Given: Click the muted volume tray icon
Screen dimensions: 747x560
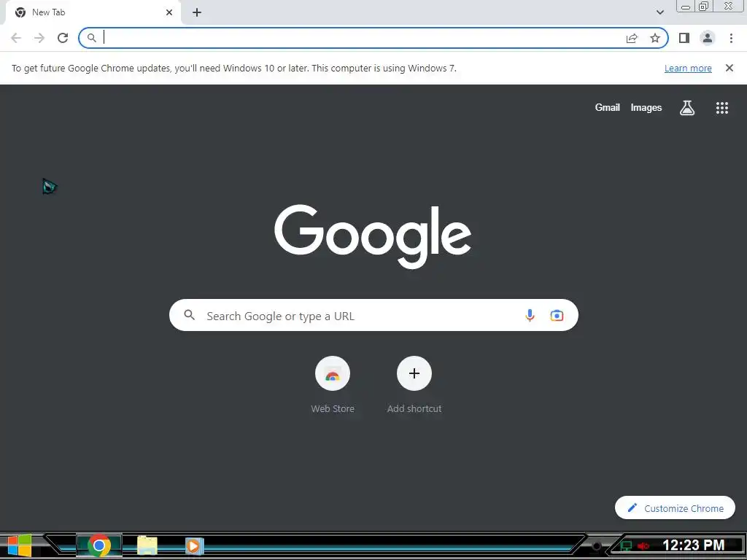Looking at the screenshot, I should click(x=643, y=546).
